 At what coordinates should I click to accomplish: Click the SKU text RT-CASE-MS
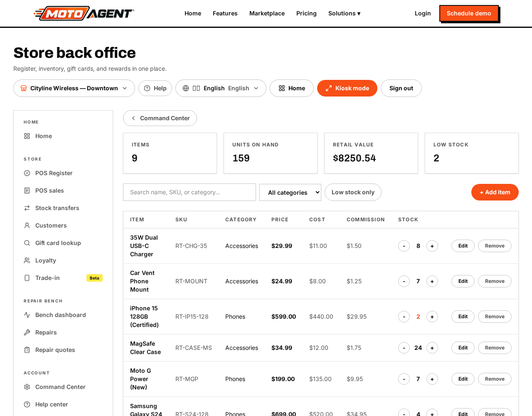(x=194, y=348)
